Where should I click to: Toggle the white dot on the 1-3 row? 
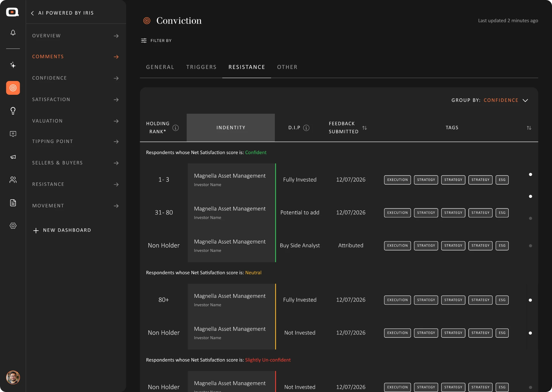tap(530, 174)
